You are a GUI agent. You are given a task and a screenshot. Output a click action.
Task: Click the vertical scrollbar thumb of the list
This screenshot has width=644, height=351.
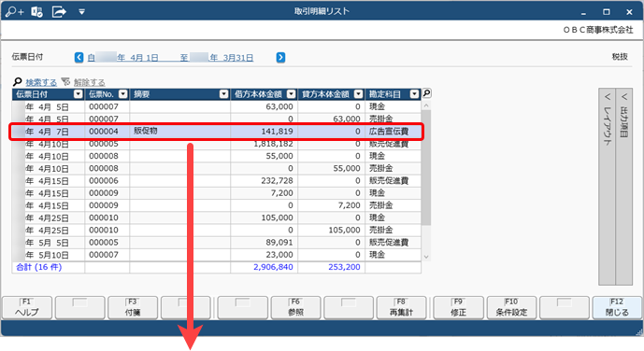pyautogui.click(x=426, y=167)
